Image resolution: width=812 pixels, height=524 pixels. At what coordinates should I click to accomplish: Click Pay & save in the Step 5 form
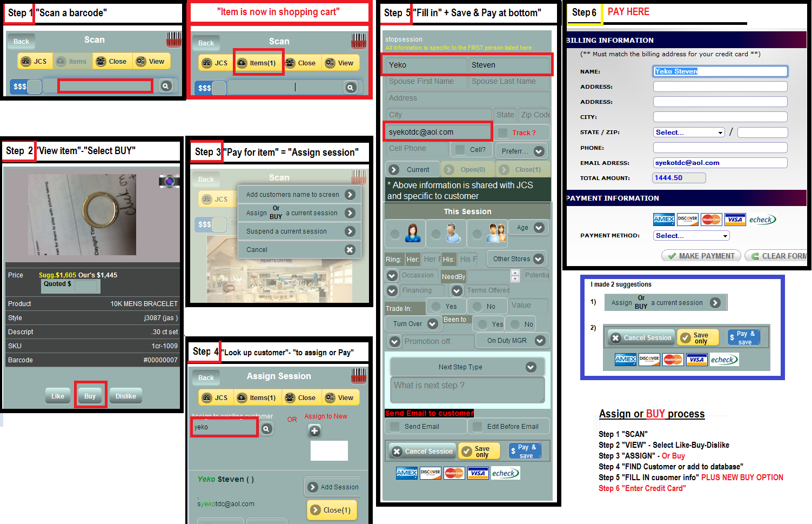pyautogui.click(x=525, y=451)
